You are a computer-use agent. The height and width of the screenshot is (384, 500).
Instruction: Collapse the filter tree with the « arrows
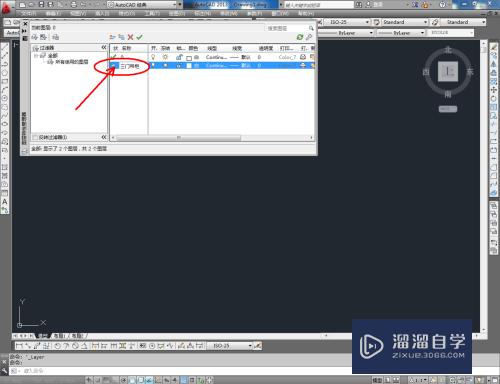pos(104,48)
